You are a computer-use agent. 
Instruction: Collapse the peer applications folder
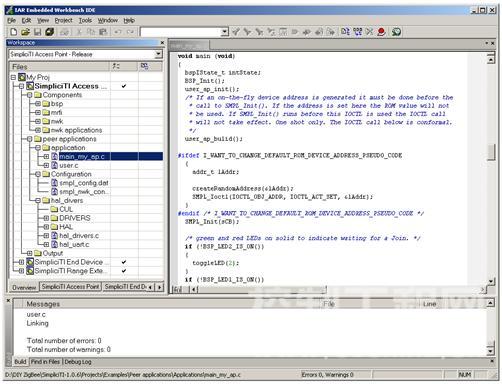coord(30,139)
